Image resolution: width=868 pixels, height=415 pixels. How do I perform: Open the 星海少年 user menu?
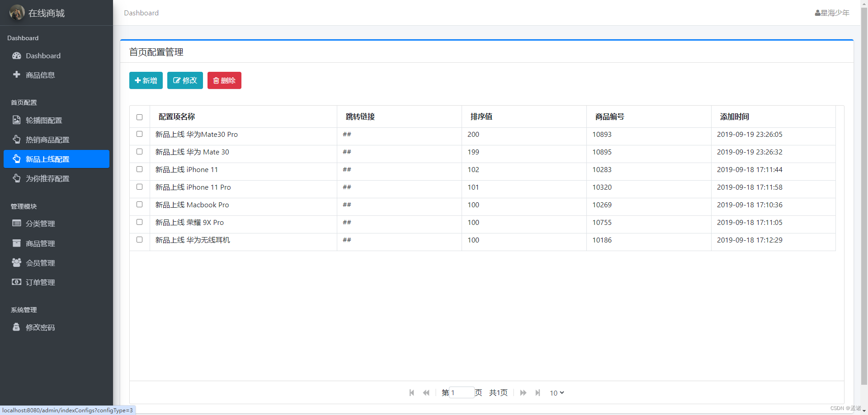(x=832, y=13)
